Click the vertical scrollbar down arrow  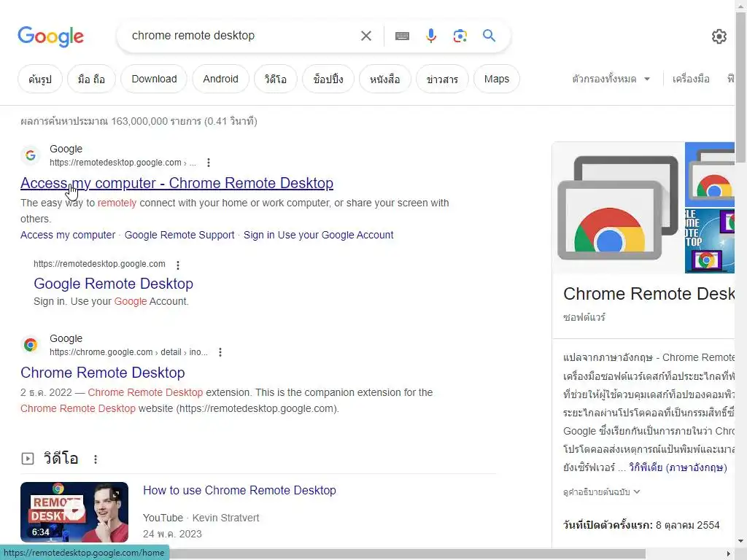(x=741, y=542)
